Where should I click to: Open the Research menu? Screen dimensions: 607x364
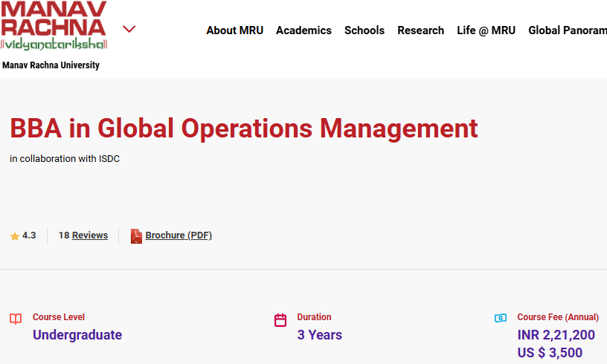click(x=420, y=30)
